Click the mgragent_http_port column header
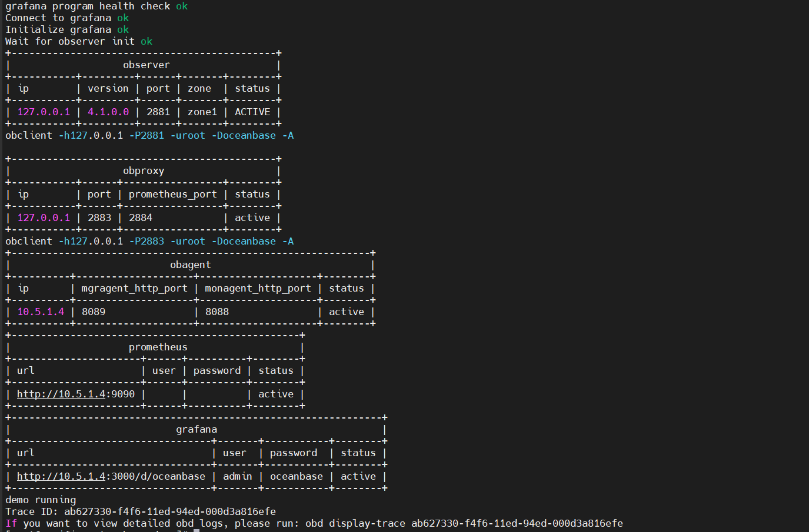This screenshot has width=809, height=532. pyautogui.click(x=135, y=289)
